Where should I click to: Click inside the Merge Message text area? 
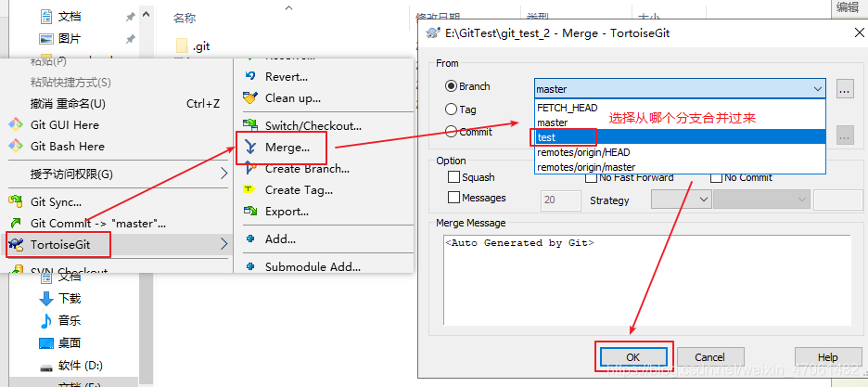pyautogui.click(x=646, y=280)
